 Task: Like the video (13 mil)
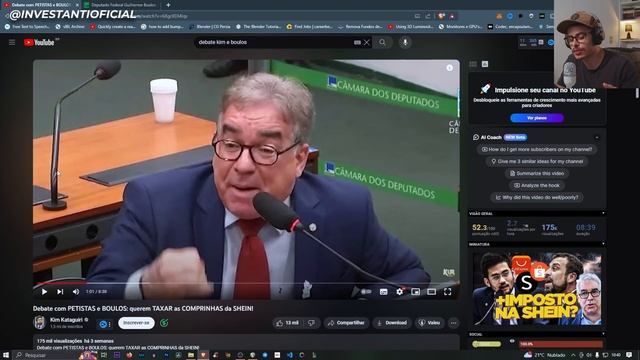(288, 323)
